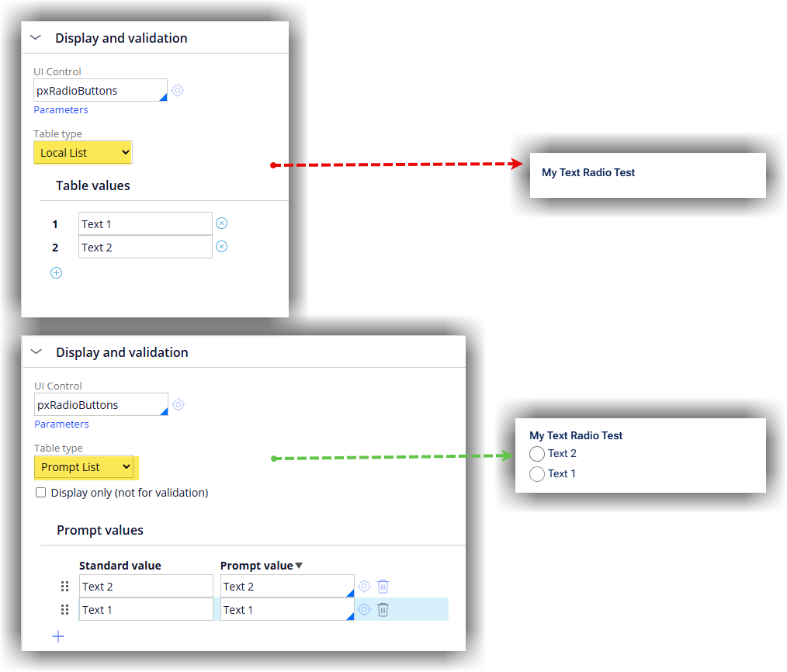This screenshot has height=672, width=787.
Task: Add a new Table values row
Action: [56, 272]
